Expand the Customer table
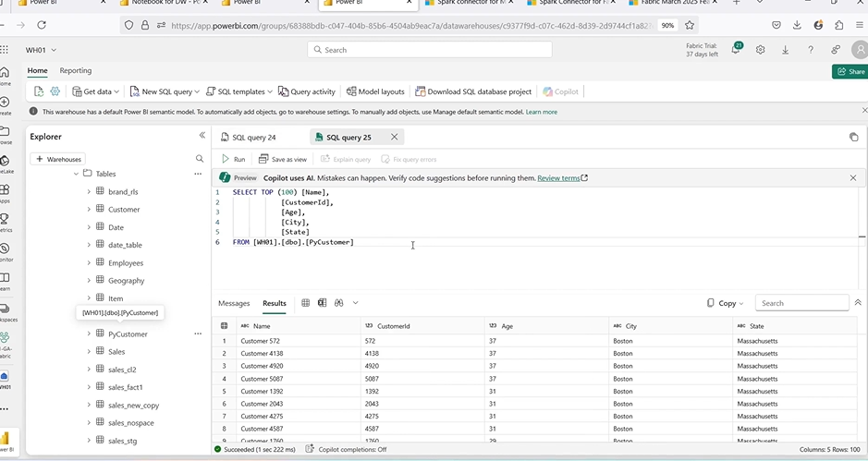The height and width of the screenshot is (461, 868). point(89,209)
